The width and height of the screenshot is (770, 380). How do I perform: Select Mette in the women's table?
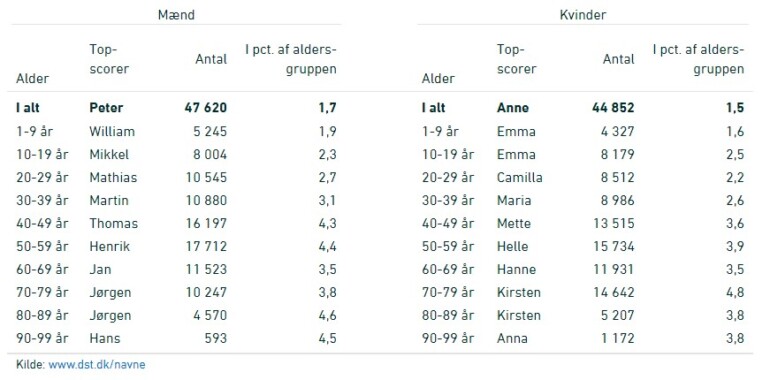(x=514, y=223)
